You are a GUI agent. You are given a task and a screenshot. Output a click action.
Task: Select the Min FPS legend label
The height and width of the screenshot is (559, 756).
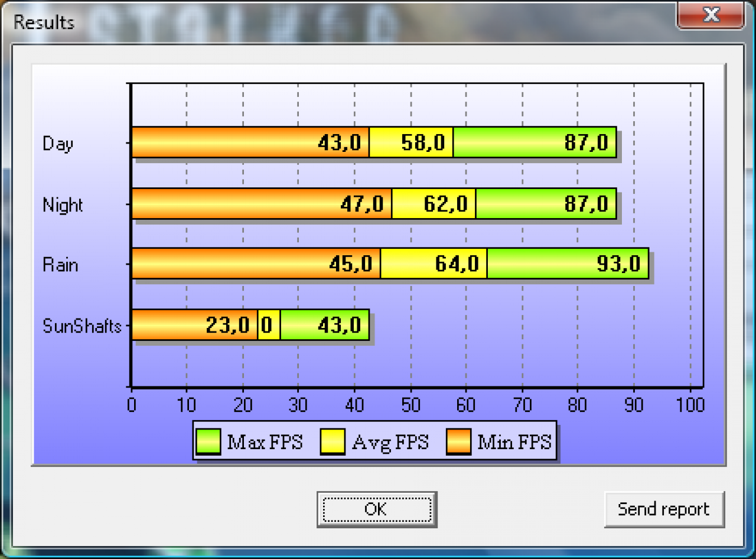click(x=514, y=442)
